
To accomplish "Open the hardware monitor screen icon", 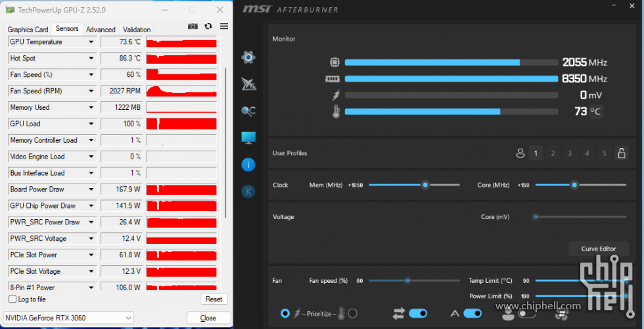I will pyautogui.click(x=248, y=138).
